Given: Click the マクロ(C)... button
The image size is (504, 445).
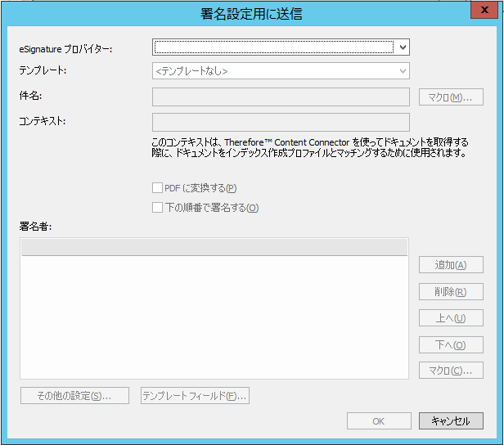Looking at the screenshot, I should point(451,371).
